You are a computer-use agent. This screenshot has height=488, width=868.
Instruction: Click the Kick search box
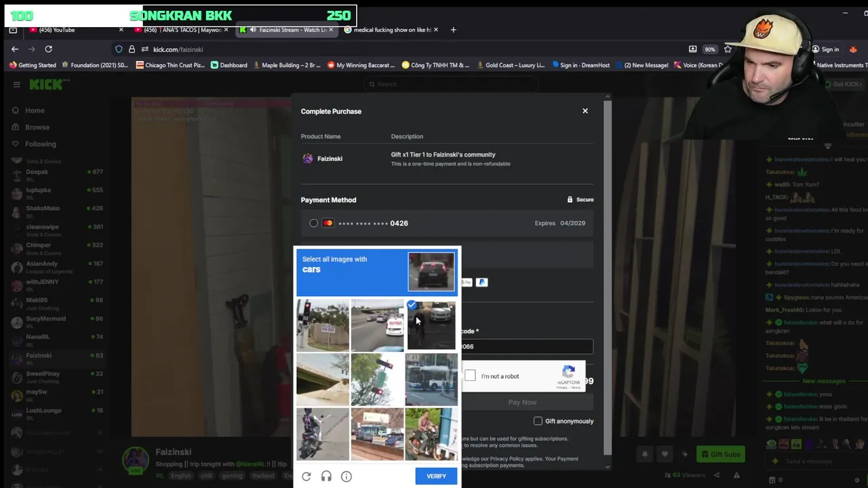coord(451,84)
